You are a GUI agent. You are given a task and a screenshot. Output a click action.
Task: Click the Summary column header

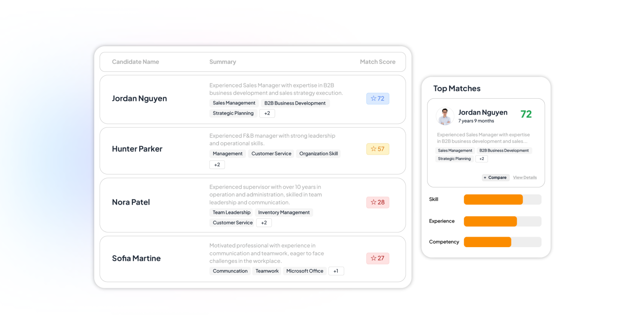tap(223, 62)
